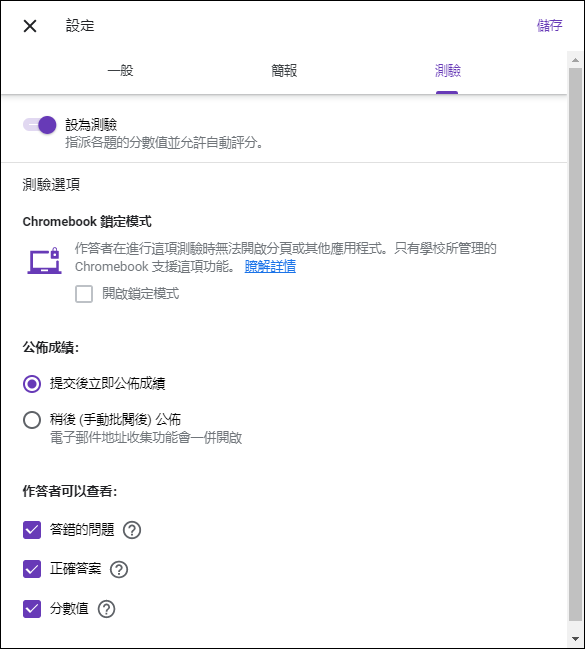Click the scrollbar down arrow

coord(575,639)
